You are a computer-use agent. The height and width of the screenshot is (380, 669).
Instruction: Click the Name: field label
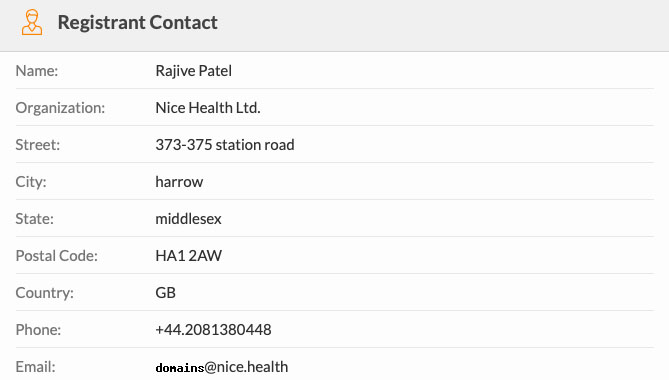[x=37, y=71]
